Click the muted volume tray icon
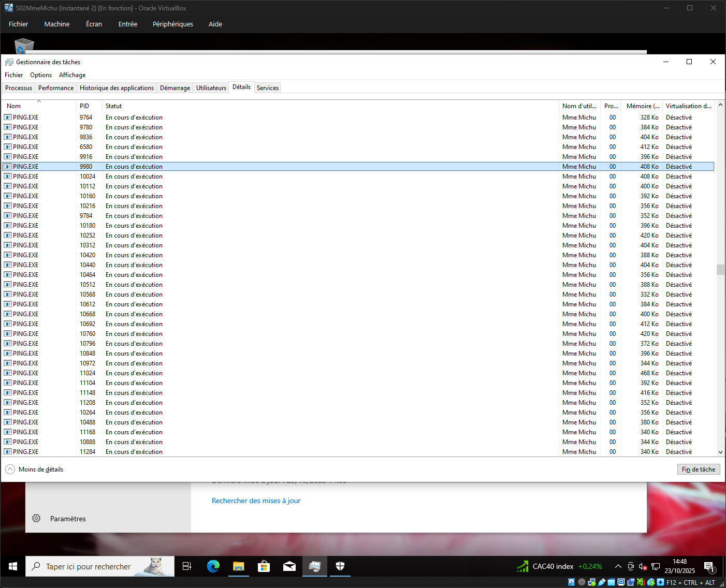Image resolution: width=726 pixels, height=588 pixels. (x=643, y=566)
